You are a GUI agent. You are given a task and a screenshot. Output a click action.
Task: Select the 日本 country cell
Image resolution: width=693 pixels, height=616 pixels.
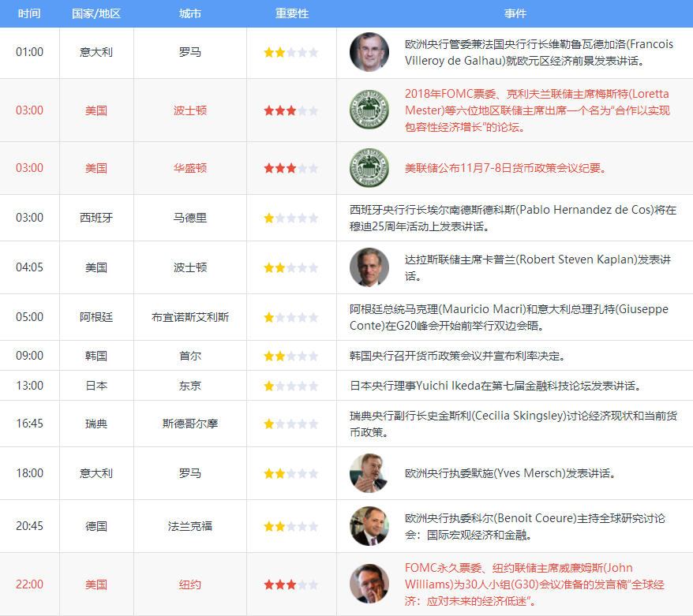(x=96, y=386)
